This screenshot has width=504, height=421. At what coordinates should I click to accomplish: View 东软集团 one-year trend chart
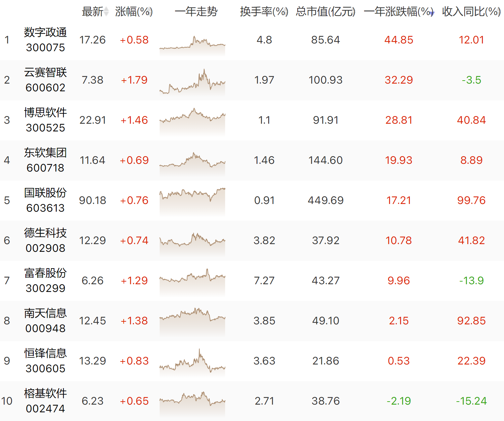click(x=192, y=164)
